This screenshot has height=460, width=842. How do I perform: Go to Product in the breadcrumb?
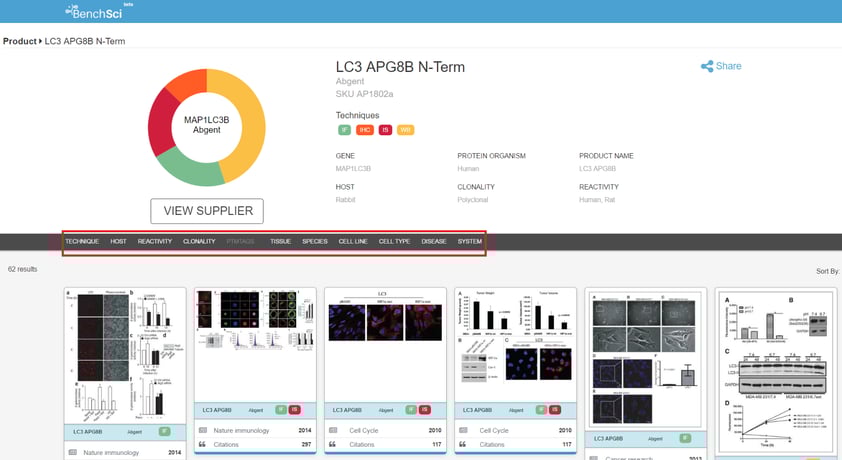(x=20, y=41)
